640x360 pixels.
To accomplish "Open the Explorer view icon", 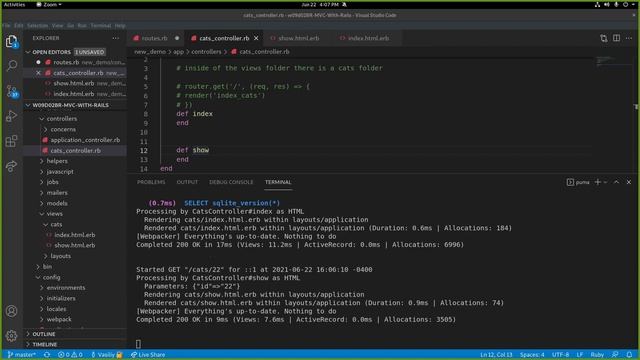I will [x=11, y=41].
